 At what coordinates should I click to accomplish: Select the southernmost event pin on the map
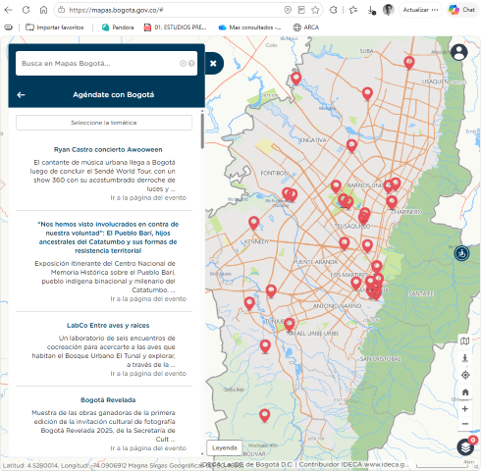(265, 415)
